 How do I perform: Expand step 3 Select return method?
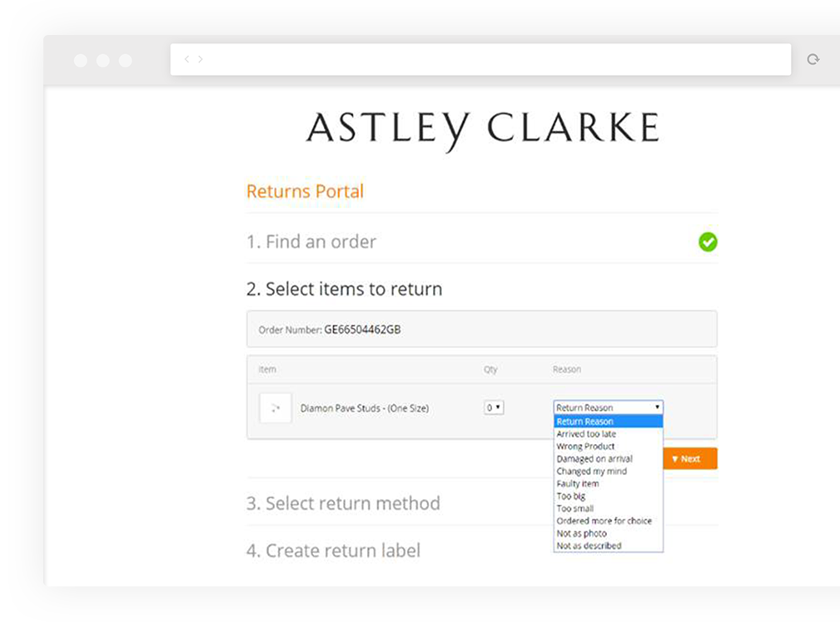pos(343,503)
